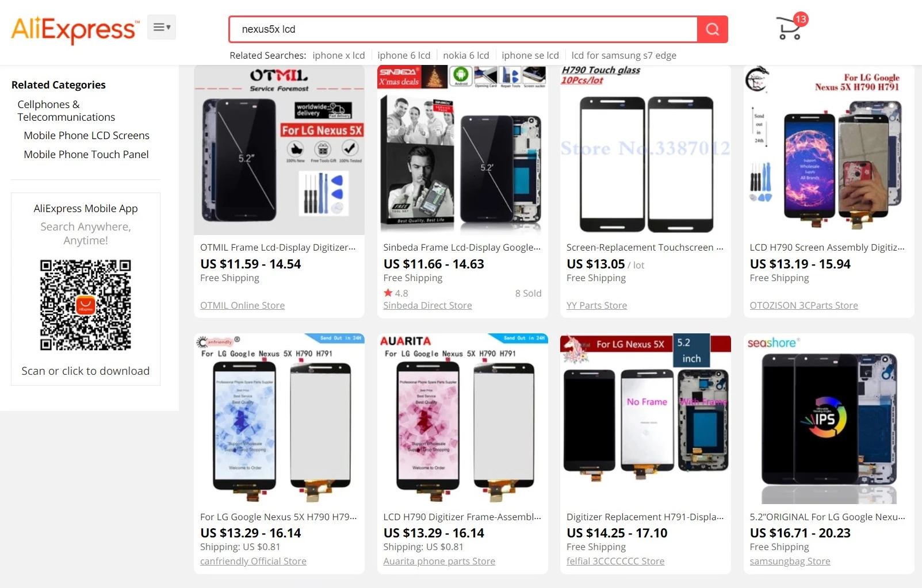
Task: Open the Cellphones & Telecommunications category
Action: pyautogui.click(x=66, y=110)
